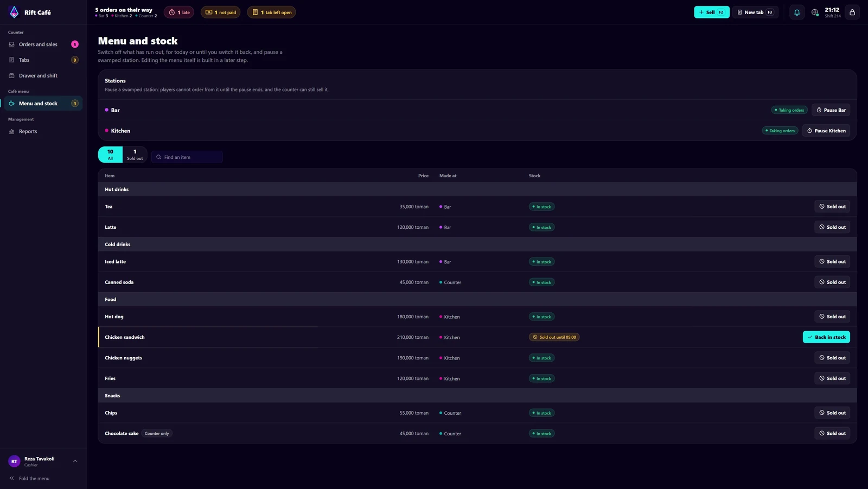Viewport: 868px width, 489px height.
Task: Click the Counter only tag
Action: pyautogui.click(x=157, y=434)
